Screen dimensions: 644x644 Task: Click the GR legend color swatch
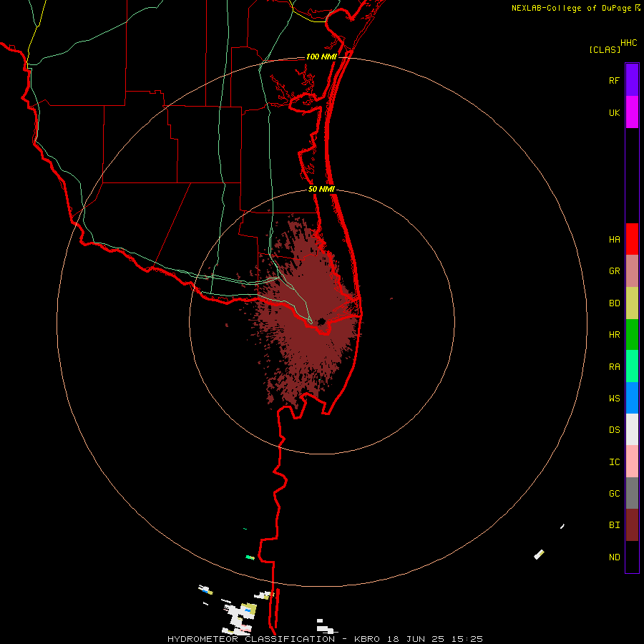pos(632,270)
